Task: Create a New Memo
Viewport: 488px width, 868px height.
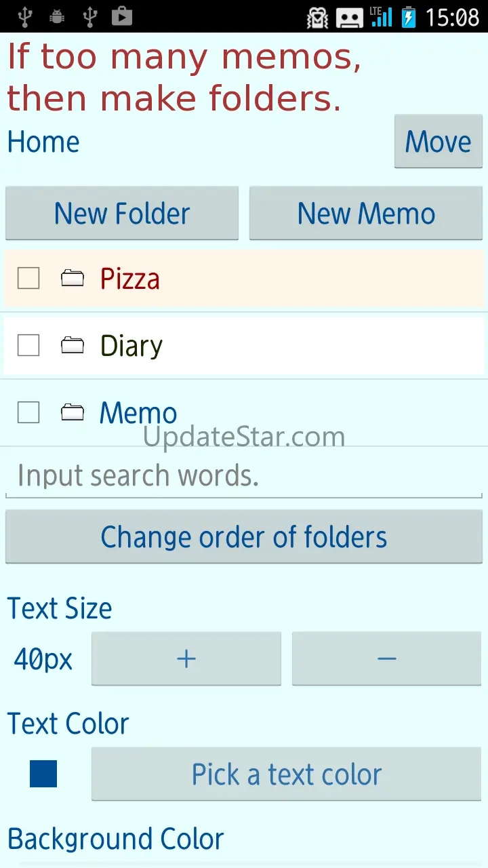Action: (366, 214)
